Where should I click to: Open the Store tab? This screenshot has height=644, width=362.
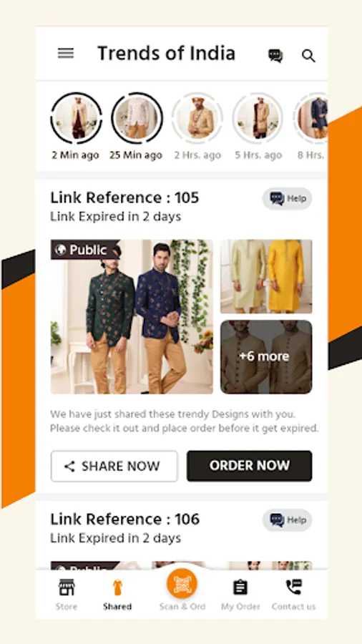pos(66,595)
